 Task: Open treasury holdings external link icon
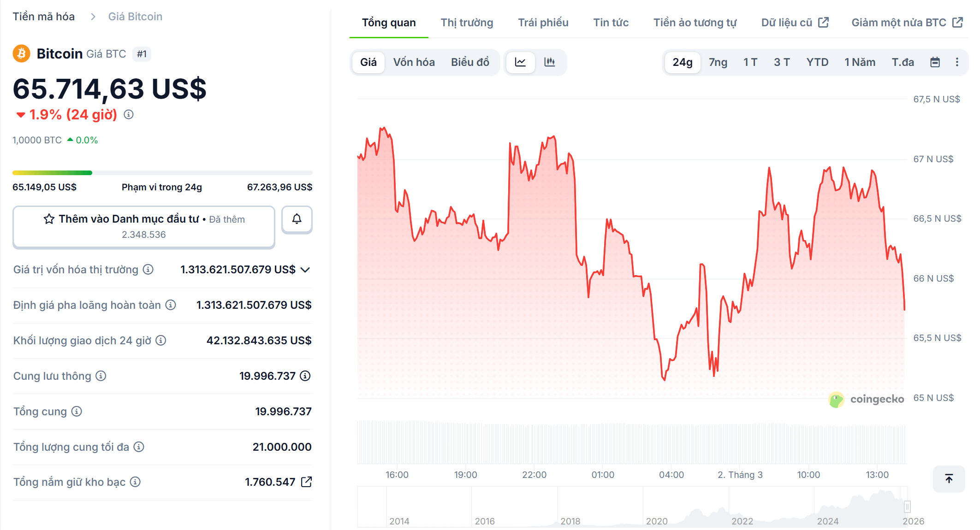tap(307, 482)
